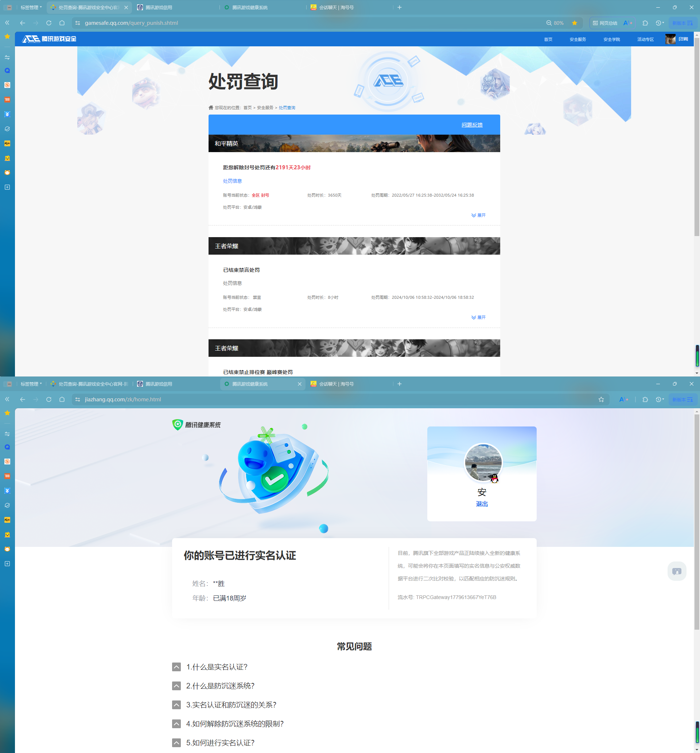
Task: Open the planet icon in the gamesafe window sidebar
Action: [x=7, y=129]
